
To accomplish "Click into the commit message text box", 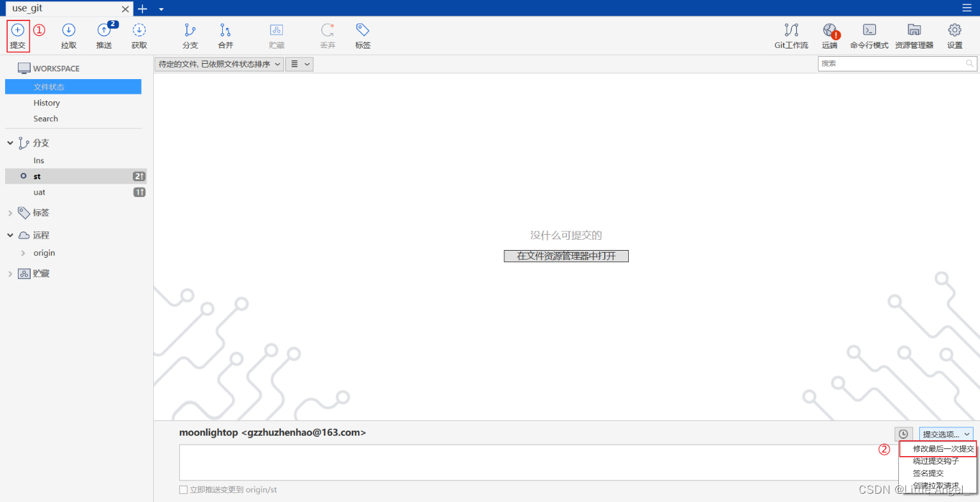I will pos(538,462).
